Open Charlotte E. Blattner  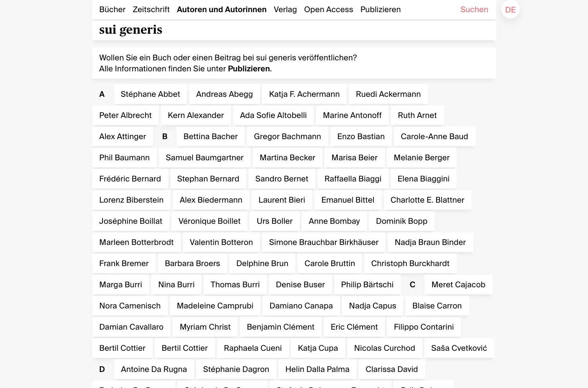[428, 200]
